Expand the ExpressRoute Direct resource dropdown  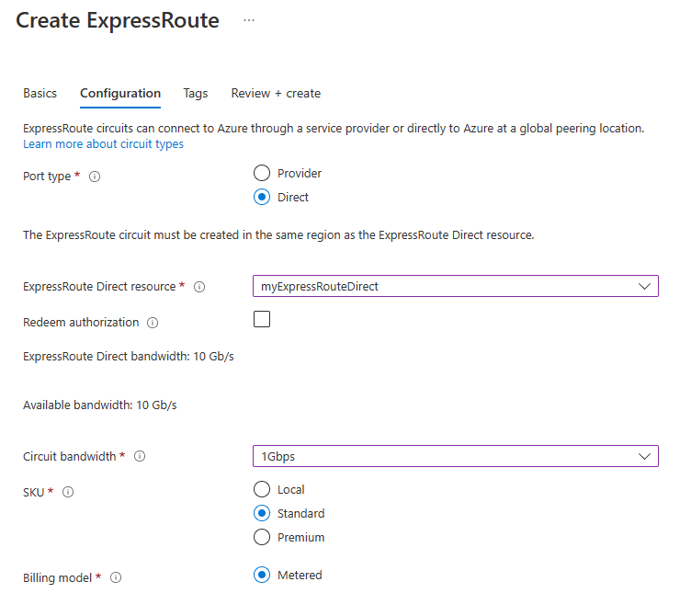click(456, 286)
